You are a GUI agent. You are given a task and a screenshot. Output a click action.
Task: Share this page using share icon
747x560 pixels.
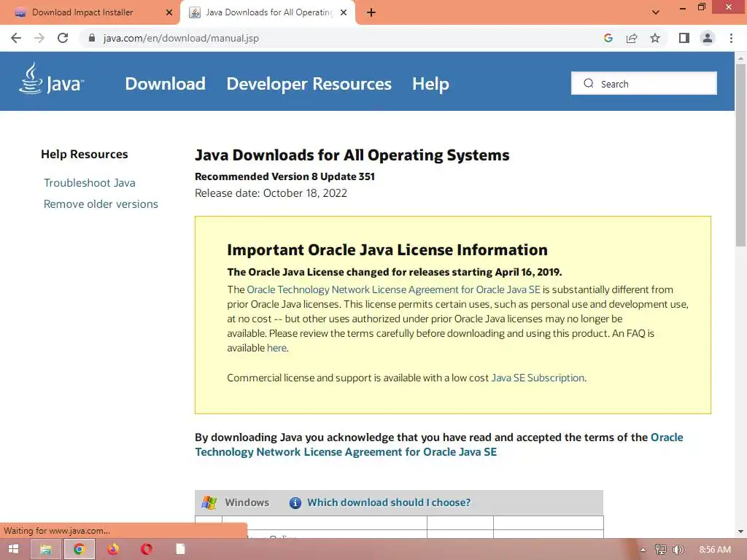point(632,38)
